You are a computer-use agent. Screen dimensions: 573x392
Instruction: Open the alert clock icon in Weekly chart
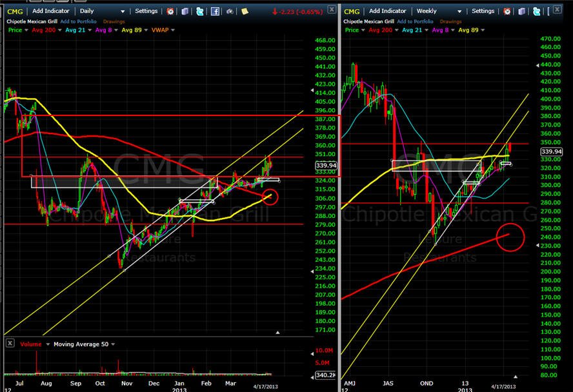(x=507, y=12)
